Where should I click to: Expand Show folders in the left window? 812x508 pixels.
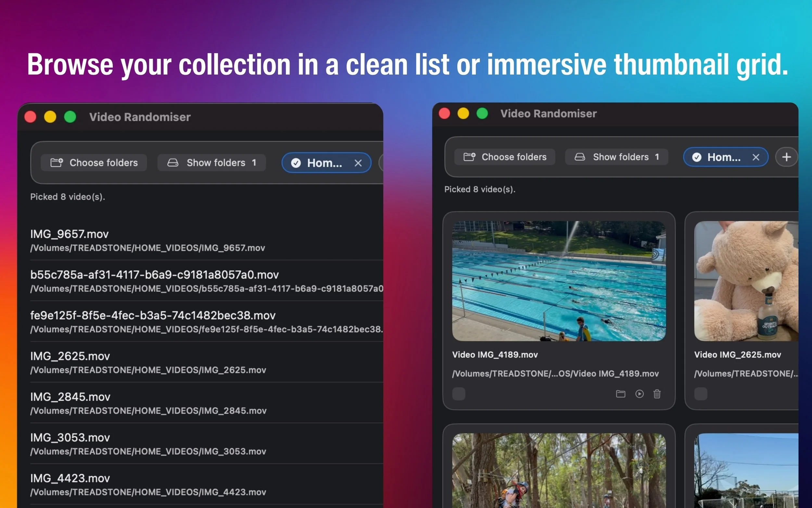(211, 163)
